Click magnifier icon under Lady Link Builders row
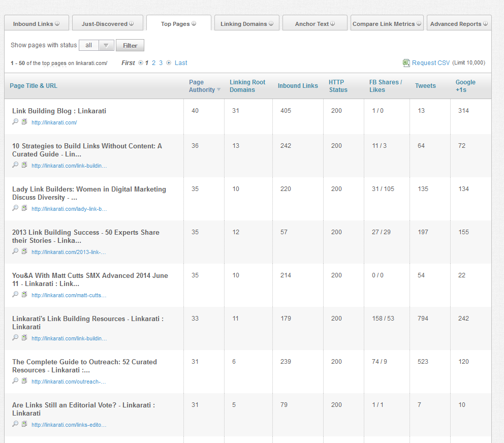Viewport: 504px width, 443px height. coord(15,208)
